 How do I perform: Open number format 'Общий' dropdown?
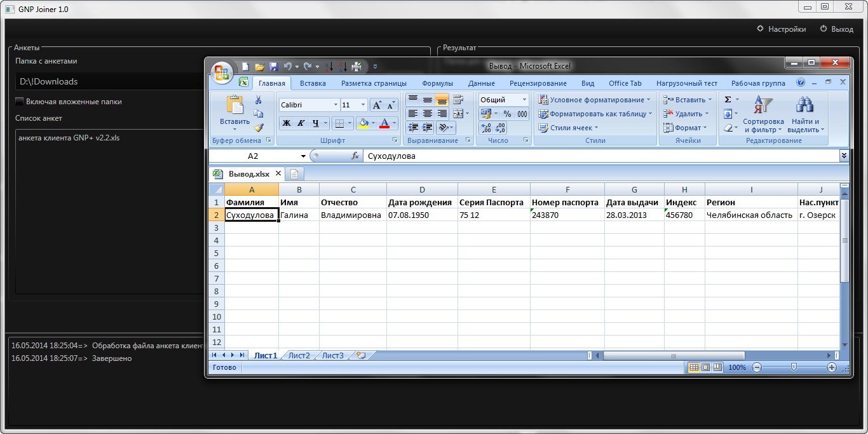click(x=524, y=100)
